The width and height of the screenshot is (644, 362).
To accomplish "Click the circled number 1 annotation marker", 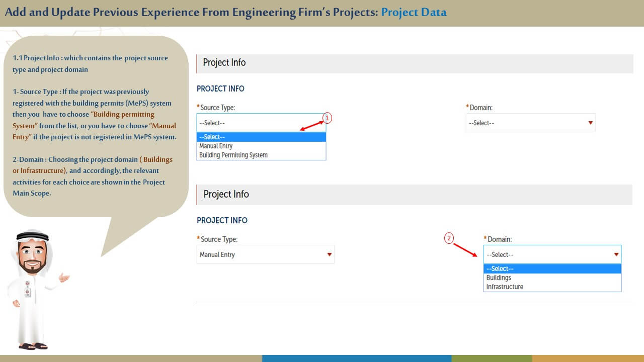I will click(x=328, y=118).
